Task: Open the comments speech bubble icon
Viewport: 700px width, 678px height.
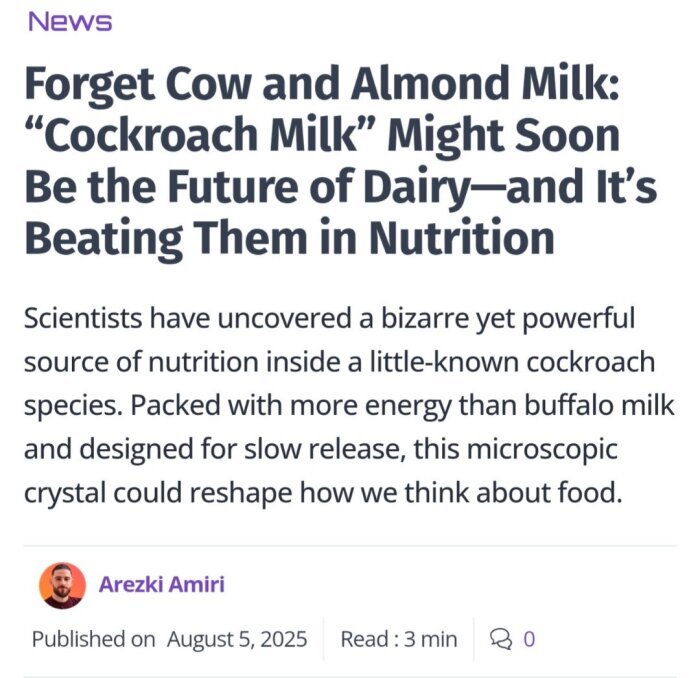Action: pos(500,638)
